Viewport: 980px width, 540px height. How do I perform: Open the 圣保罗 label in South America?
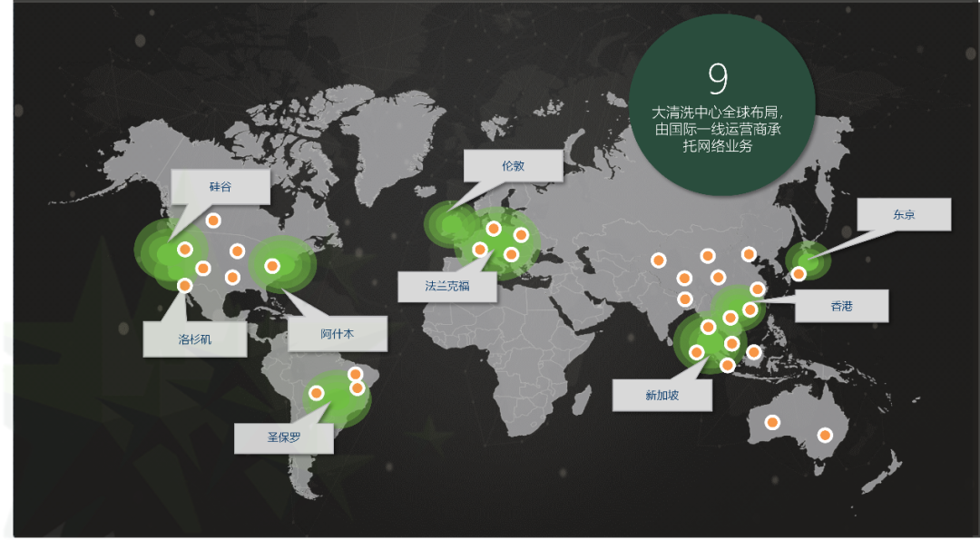pos(283,437)
